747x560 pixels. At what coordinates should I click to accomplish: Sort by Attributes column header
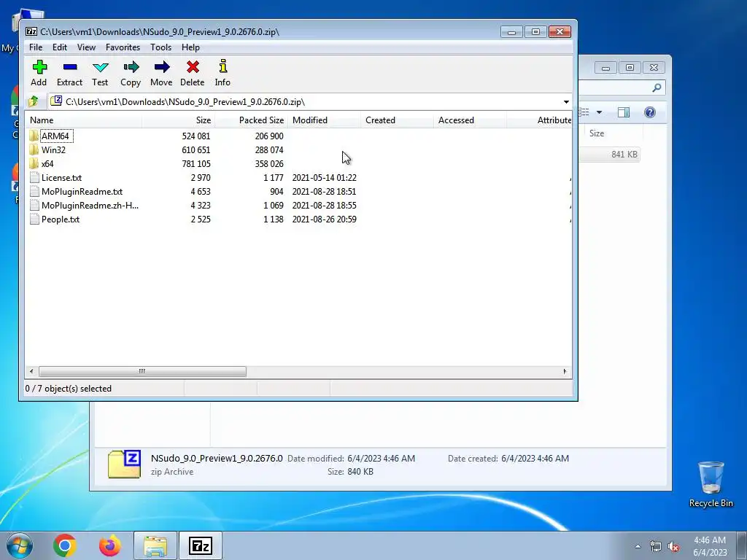click(539, 120)
